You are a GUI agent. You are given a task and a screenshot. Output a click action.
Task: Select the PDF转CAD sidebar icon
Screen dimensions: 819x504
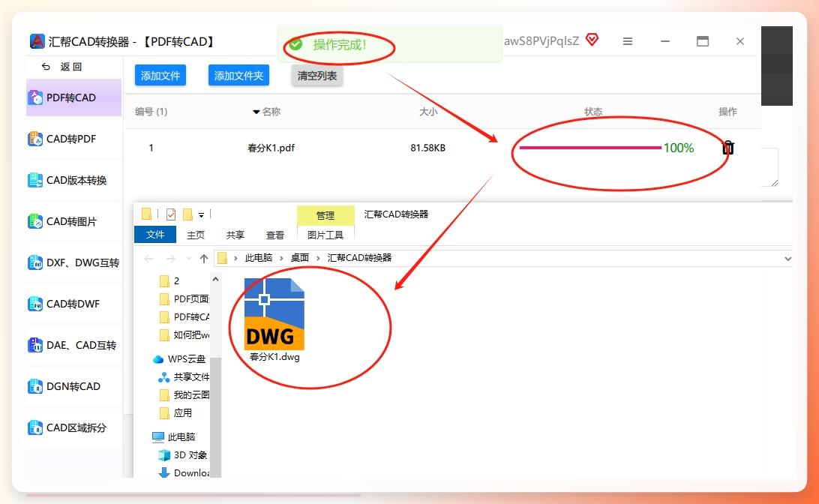coord(35,97)
